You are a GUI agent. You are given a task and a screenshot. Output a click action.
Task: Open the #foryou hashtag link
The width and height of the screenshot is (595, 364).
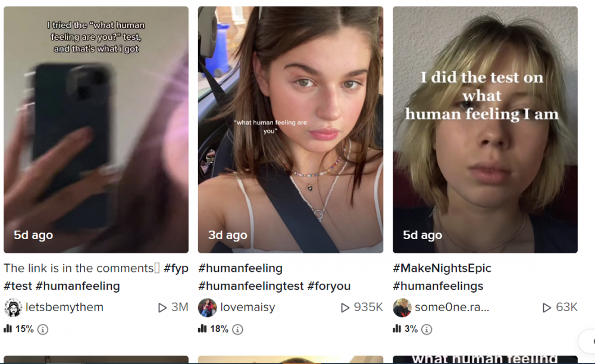(329, 286)
